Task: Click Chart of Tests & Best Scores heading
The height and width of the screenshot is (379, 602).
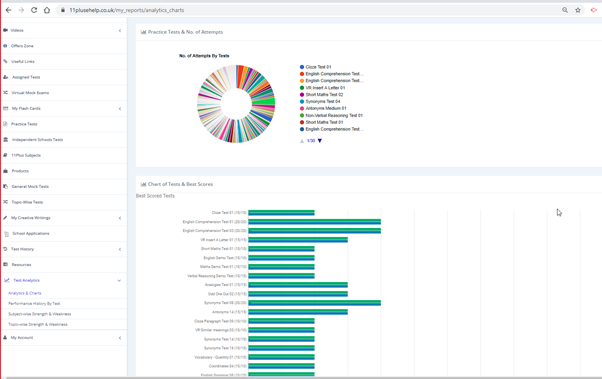Action: (180, 184)
